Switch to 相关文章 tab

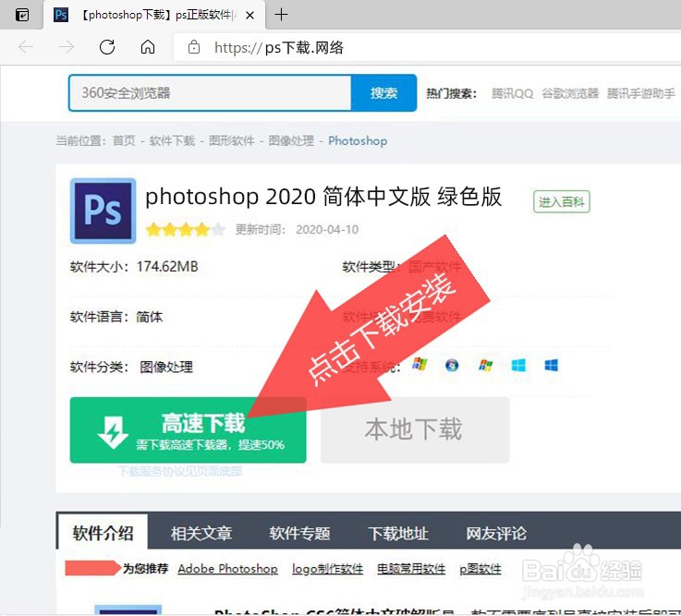click(201, 534)
